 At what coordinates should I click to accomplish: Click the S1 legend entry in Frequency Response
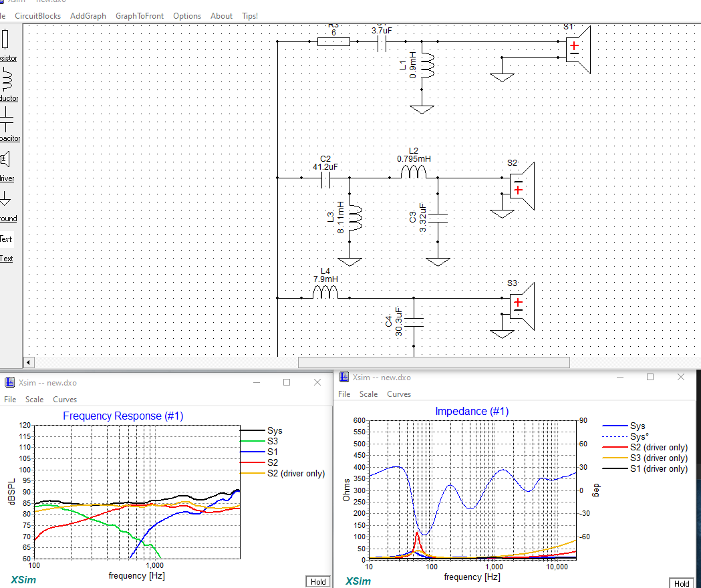pos(260,452)
